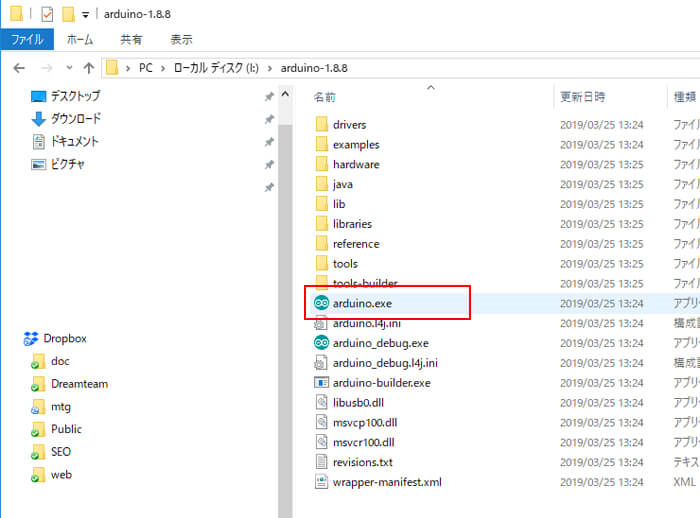Unpin ピクチャ using its pin icon
Viewport: 700px width, 518px height.
click(x=269, y=165)
